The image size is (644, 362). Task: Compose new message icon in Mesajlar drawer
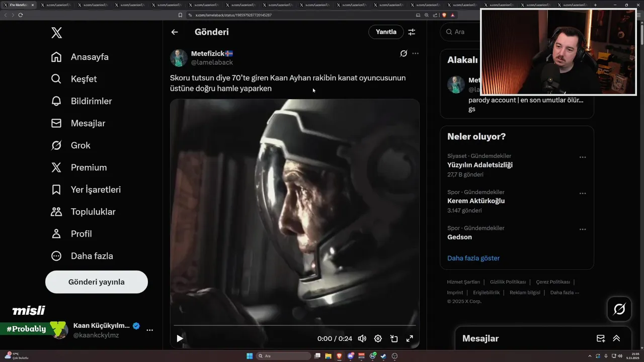(600, 338)
